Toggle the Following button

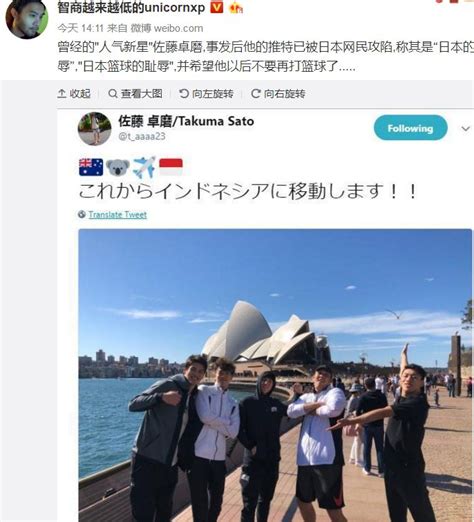(410, 128)
